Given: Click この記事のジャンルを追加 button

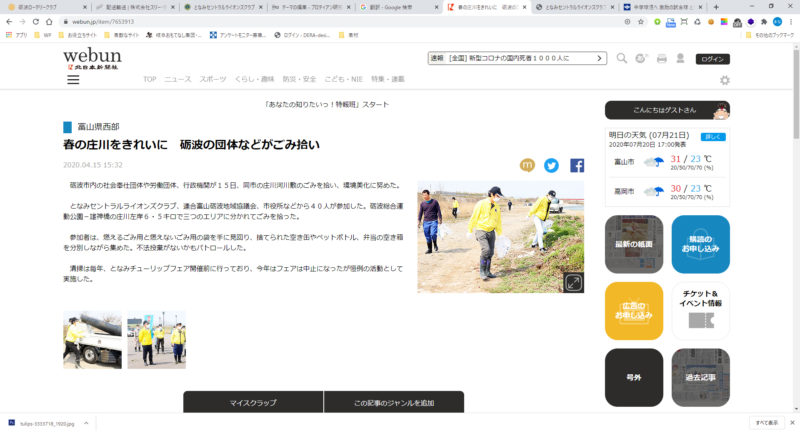Looking at the screenshot, I should click(394, 402).
